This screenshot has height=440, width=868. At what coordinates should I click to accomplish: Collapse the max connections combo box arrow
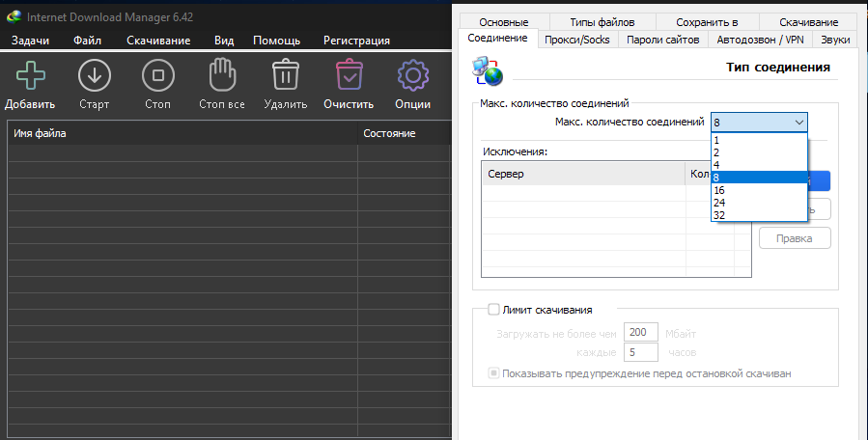pos(798,123)
